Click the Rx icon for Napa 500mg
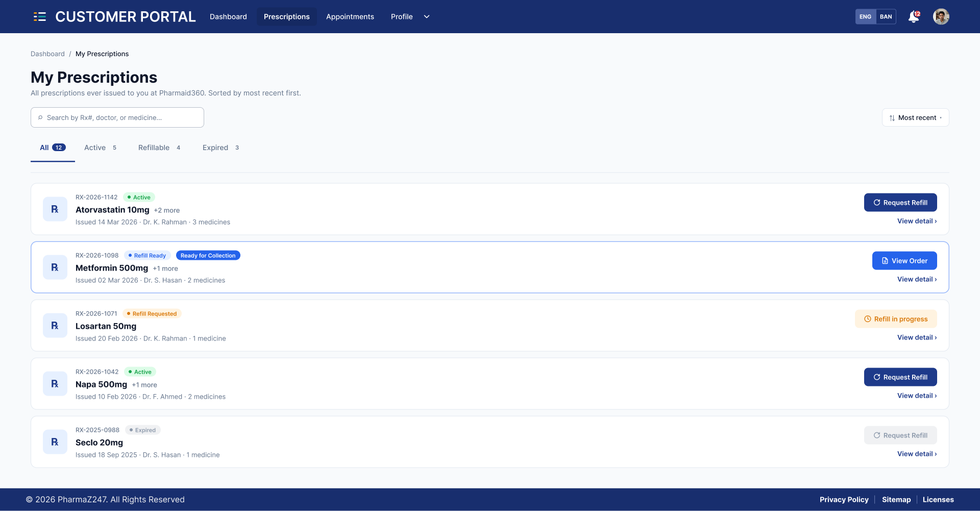Screen dimensions: 980x511 click(55, 384)
